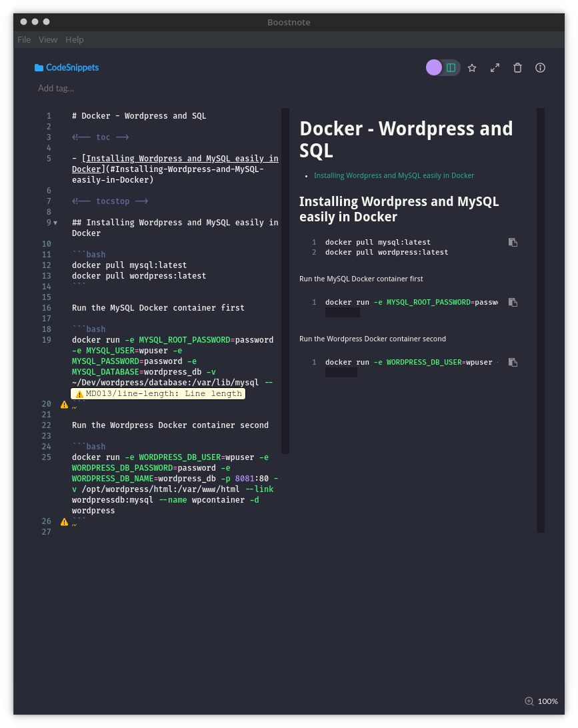This screenshot has width=578, height=728.
Task: Click the horizontal scrollbar under the WordPress preview code
Action: click(341, 373)
